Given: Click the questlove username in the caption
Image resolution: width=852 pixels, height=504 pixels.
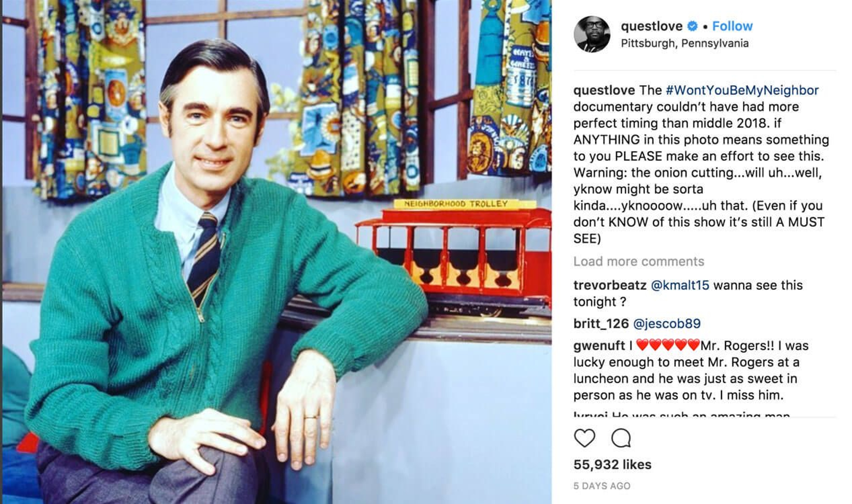Looking at the screenshot, I should point(604,90).
